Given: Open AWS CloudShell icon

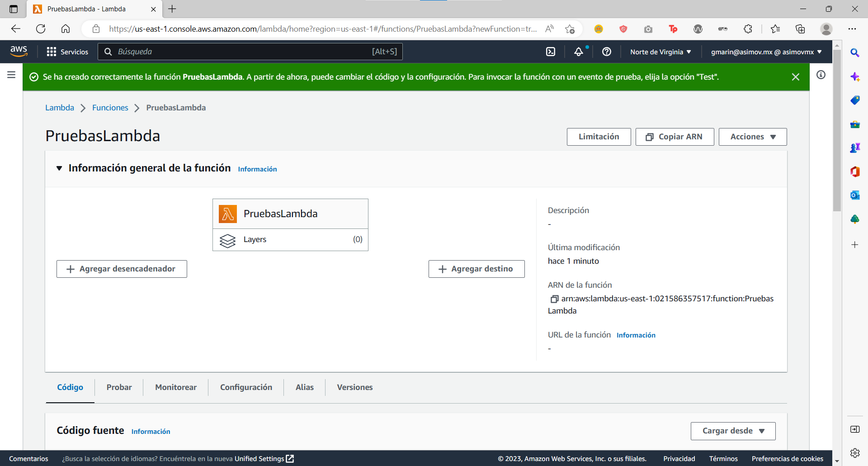Looking at the screenshot, I should pos(551,52).
